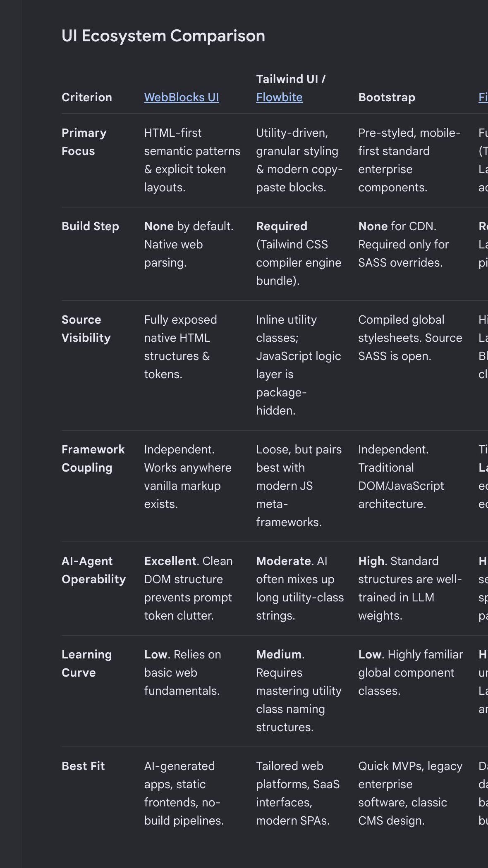Click the Tailwind UI / header text
Viewport: 488px width, 868px height.
click(291, 79)
